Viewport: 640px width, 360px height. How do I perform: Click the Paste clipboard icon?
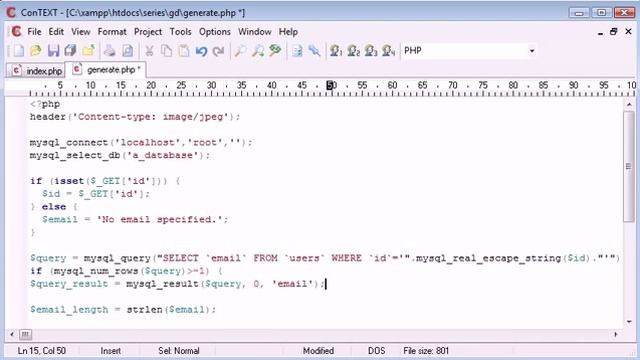coord(184,51)
